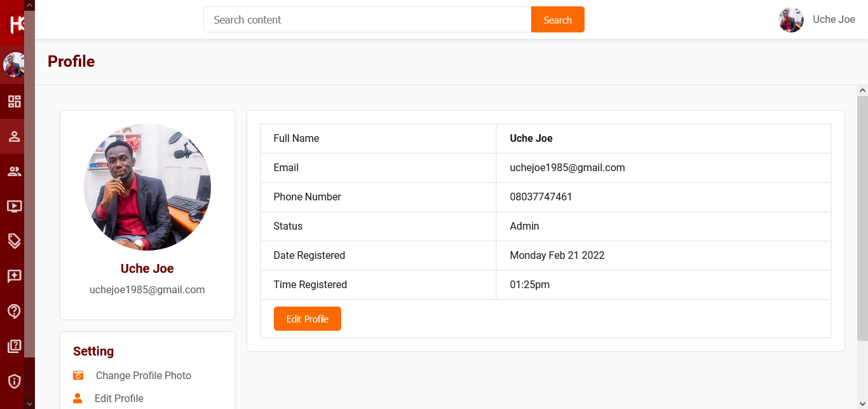Click the large circular profile photo
The image size is (868, 409).
pos(147,187)
